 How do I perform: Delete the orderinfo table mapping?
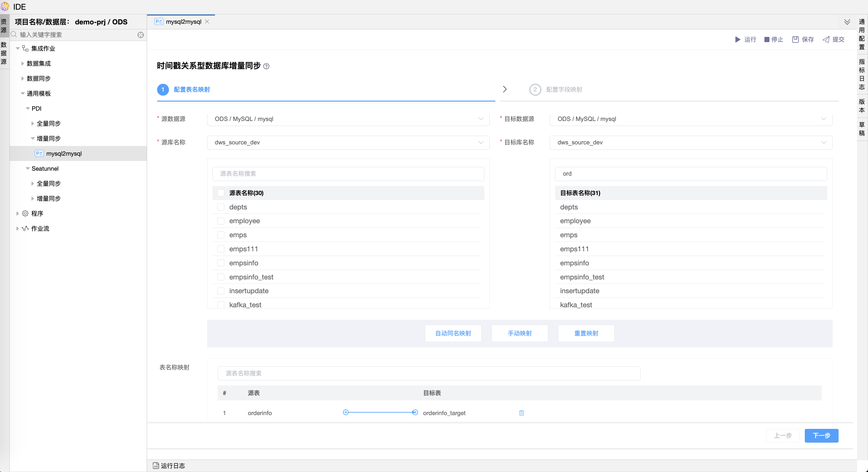click(521, 413)
